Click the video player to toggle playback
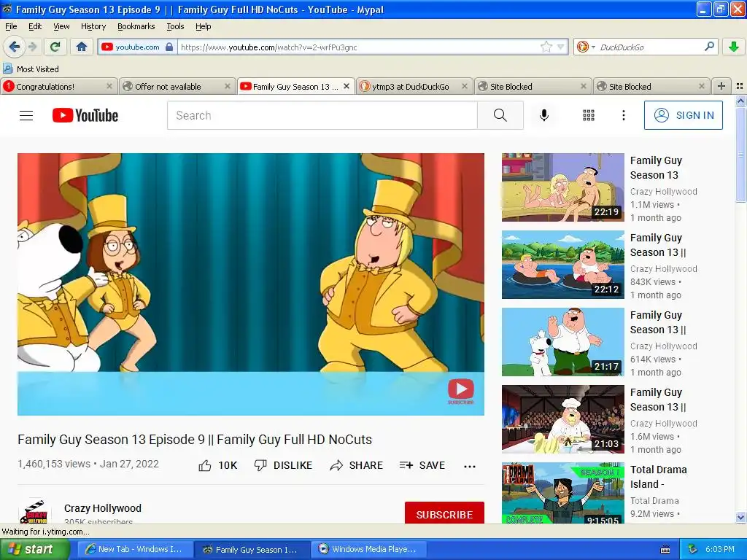The height and width of the screenshot is (560, 747). coord(251,284)
